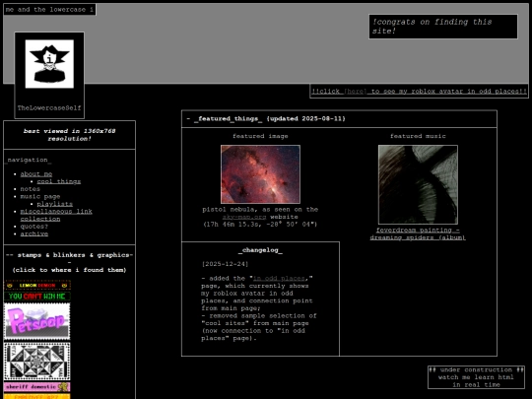Viewport: 532px width, 399px height.
Task: Open miscellaneous link collection
Action: [x=56, y=215]
